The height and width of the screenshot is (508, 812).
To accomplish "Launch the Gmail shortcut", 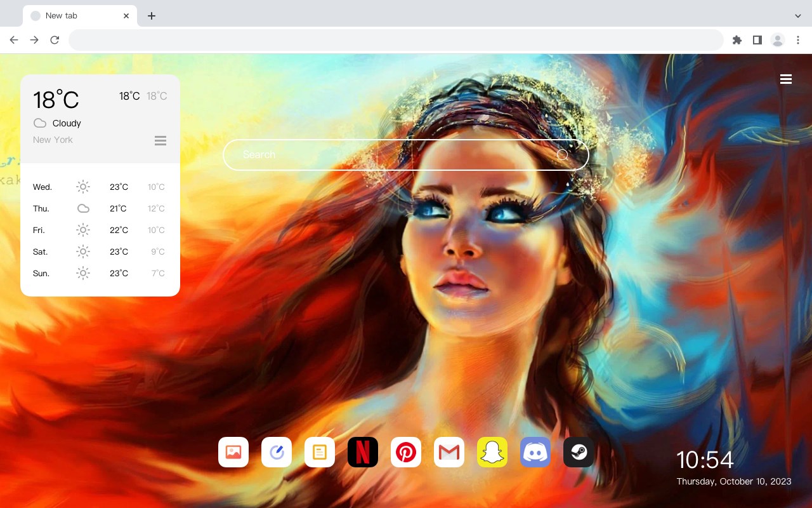I will (449, 452).
